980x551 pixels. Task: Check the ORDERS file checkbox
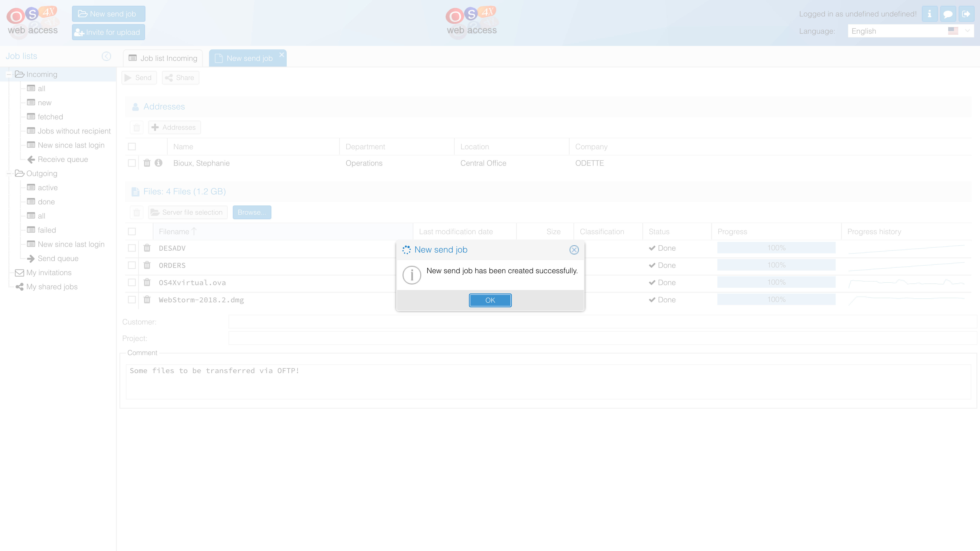click(x=132, y=265)
